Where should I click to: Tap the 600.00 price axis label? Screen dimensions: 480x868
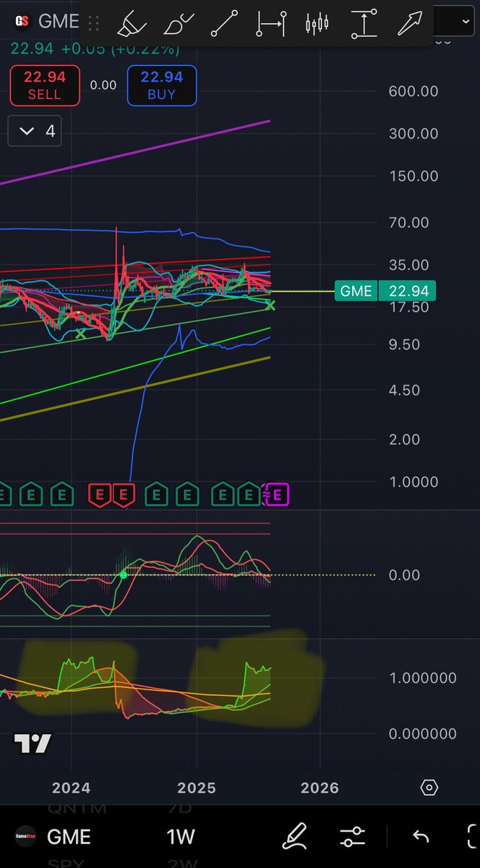[413, 91]
